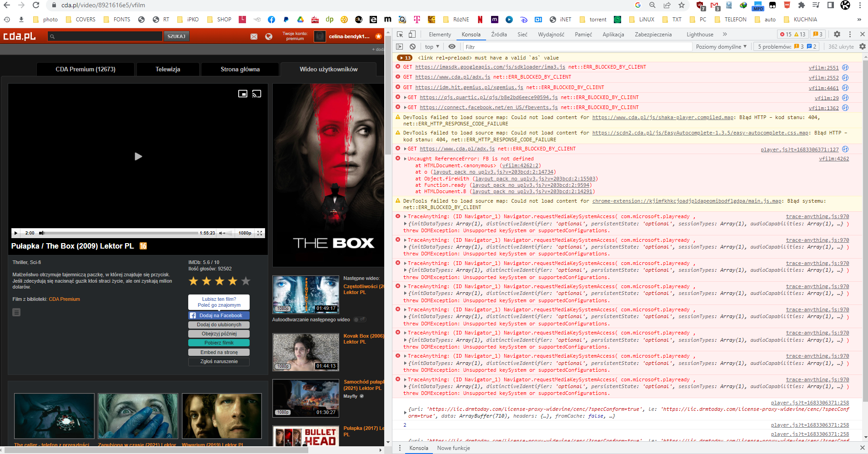Viewport: 868px width, 454px height.
Task: Open the Lighthouse DevTools tab
Action: (700, 35)
